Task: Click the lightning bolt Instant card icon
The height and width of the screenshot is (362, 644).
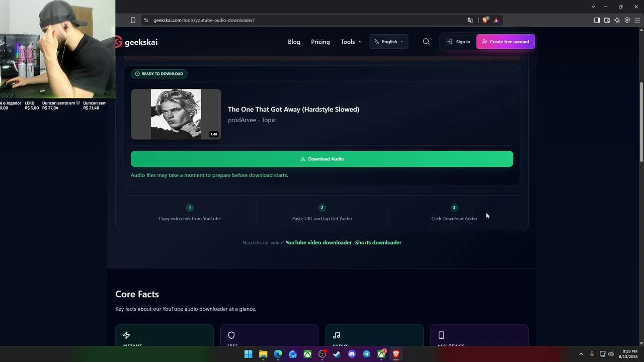Action: pyautogui.click(x=126, y=335)
